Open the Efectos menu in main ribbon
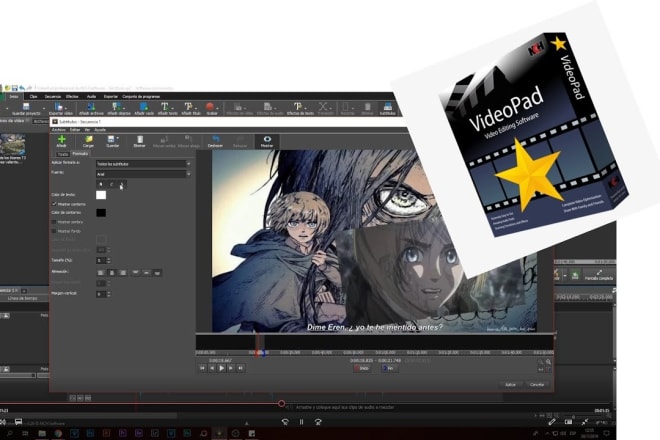Screen dimensions: 660x440 tap(70, 96)
